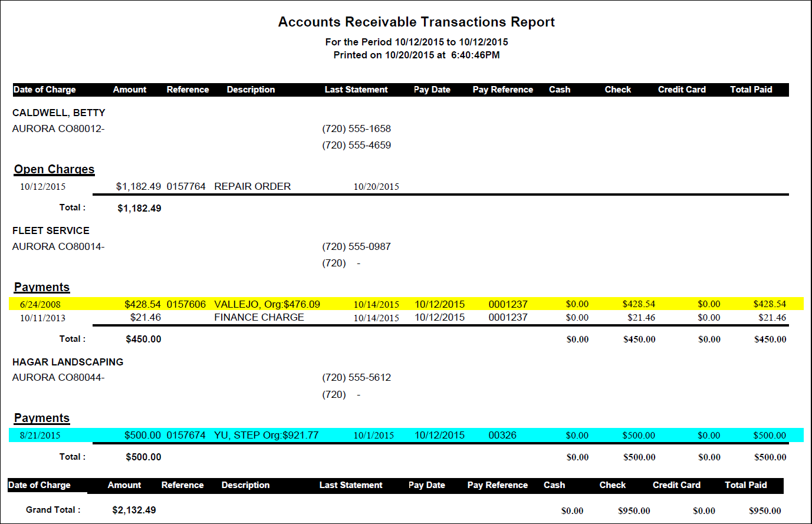Click phone number (720) 555-5612
The height and width of the screenshot is (524, 812).
[x=356, y=377]
